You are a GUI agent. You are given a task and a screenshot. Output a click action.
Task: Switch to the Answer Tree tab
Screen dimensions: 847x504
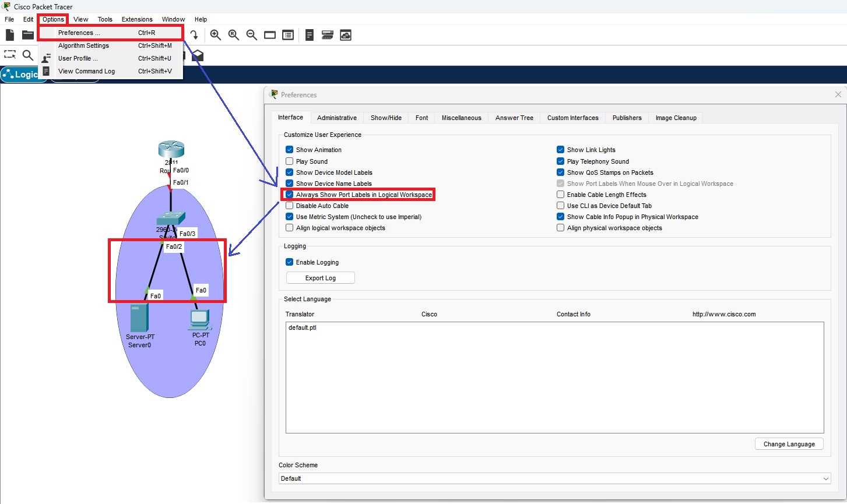(514, 118)
